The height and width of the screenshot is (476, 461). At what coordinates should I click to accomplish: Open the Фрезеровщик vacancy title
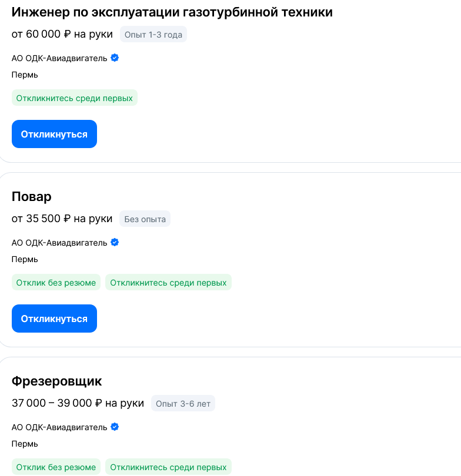57,381
